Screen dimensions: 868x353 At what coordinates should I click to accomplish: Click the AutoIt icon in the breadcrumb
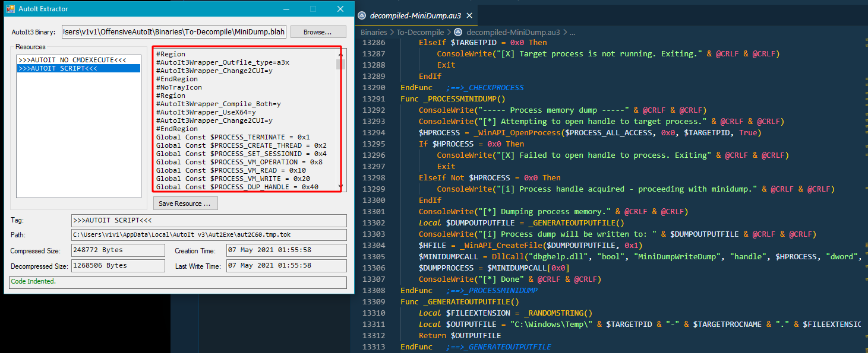tap(457, 32)
